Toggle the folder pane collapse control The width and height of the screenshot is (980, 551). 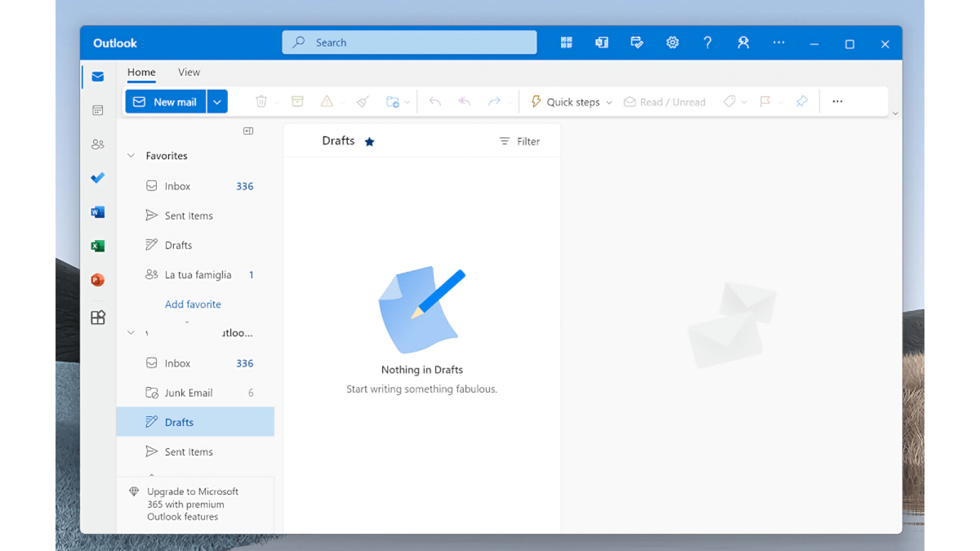(248, 130)
